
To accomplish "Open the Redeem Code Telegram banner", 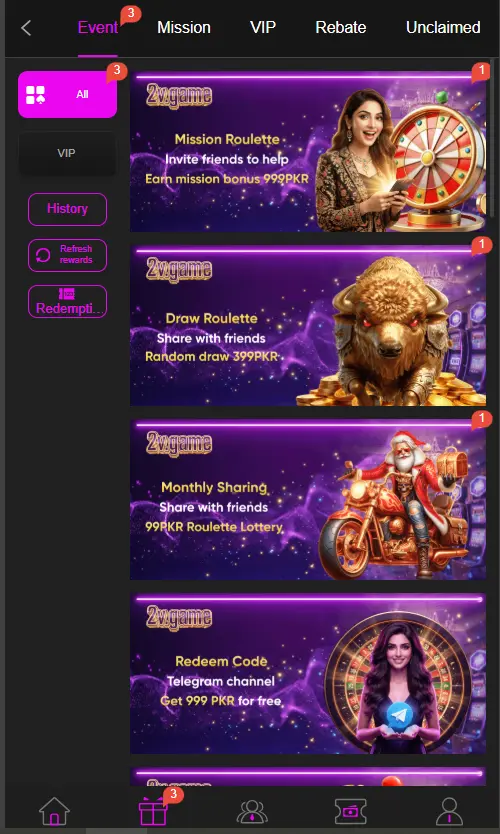I will 308,673.
